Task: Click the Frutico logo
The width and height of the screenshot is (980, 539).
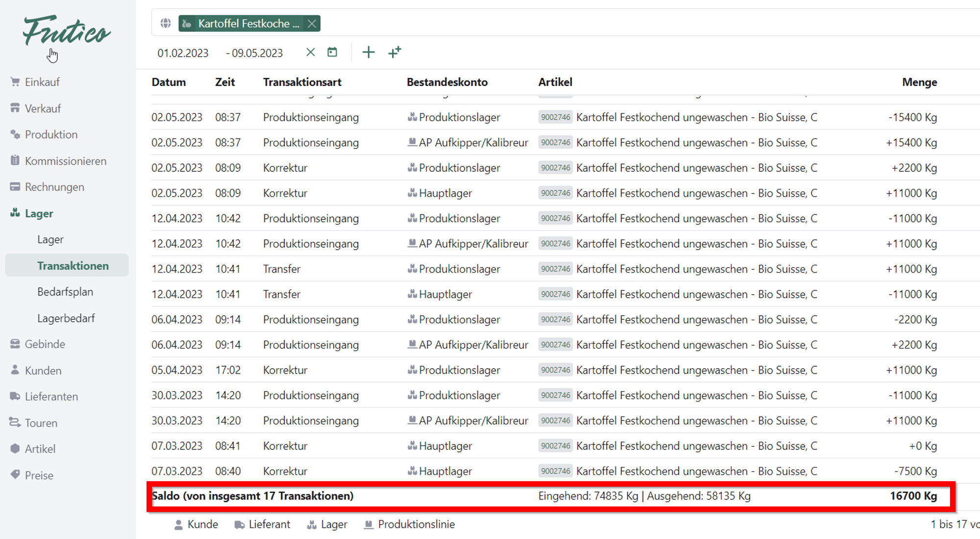Action: coord(67,31)
